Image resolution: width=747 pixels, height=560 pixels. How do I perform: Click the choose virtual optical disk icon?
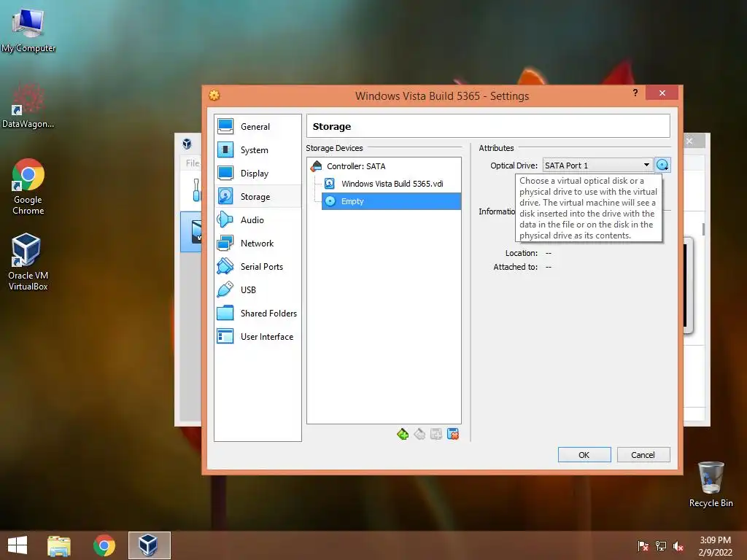pos(662,166)
